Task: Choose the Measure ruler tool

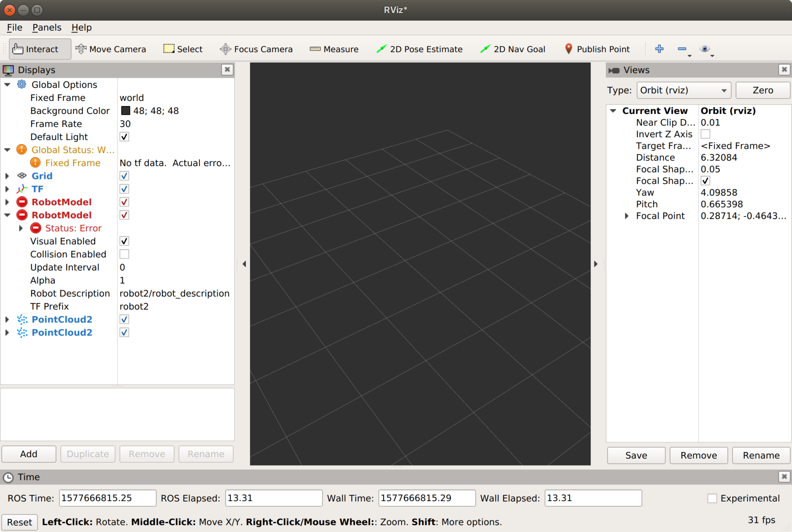Action: [334, 49]
